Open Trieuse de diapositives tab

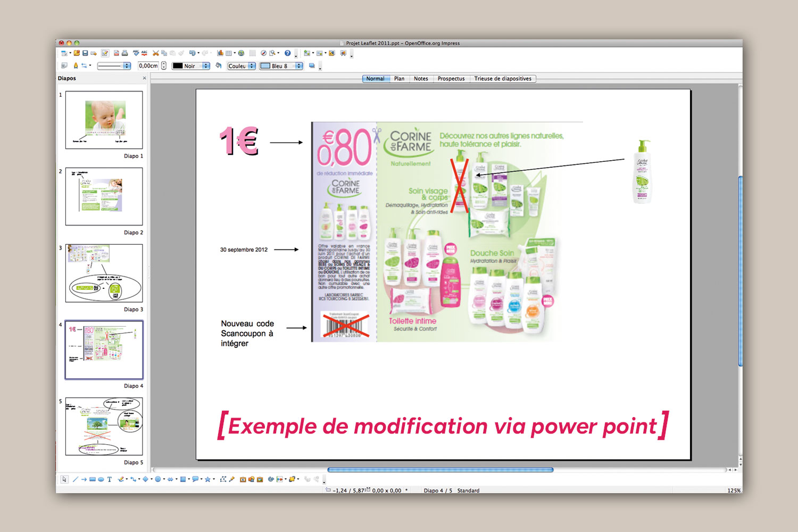coord(503,79)
